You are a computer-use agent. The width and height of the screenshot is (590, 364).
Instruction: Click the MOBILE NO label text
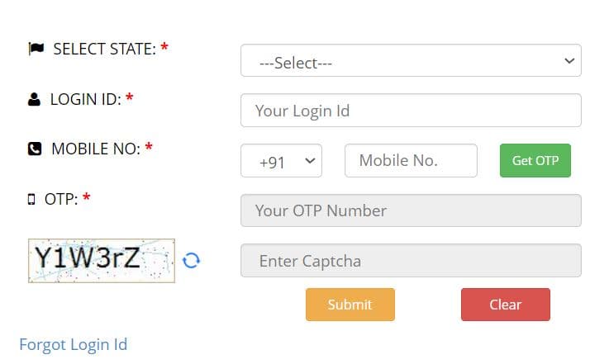(96, 149)
